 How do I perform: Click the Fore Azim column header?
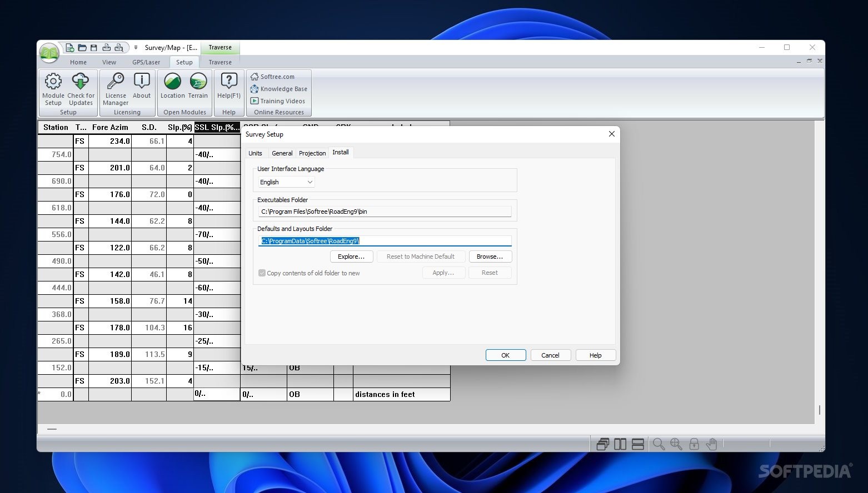click(110, 127)
